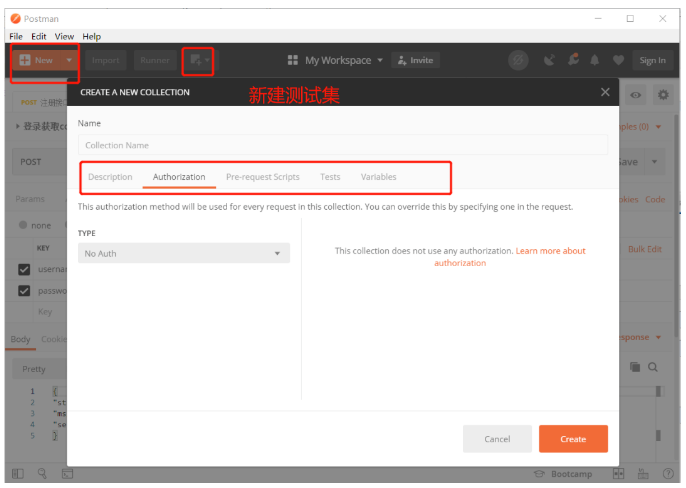Image resolution: width=686 pixels, height=488 pixels.
Task: Open the Save button dropdown arrow
Action: click(654, 162)
